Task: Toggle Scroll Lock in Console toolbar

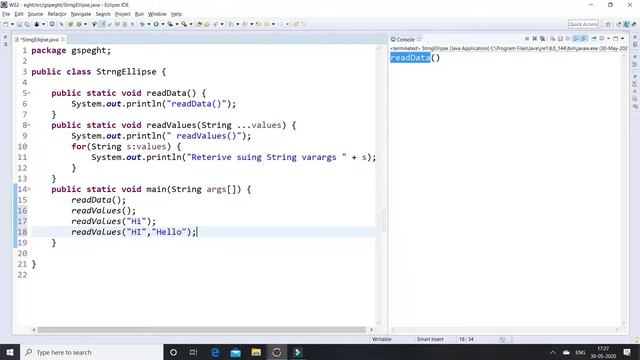Action: coord(560,38)
